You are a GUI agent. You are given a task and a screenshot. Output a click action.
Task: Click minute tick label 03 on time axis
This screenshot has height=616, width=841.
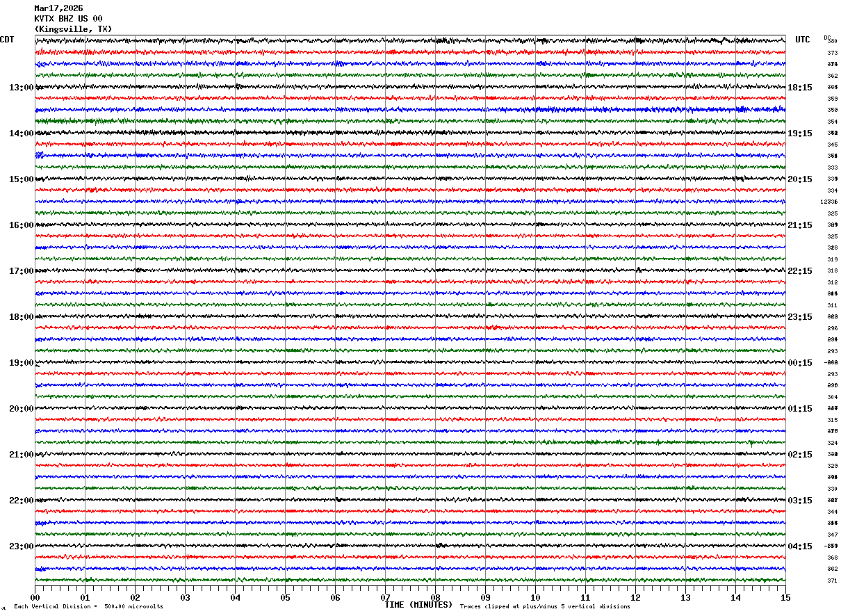pyautogui.click(x=185, y=597)
